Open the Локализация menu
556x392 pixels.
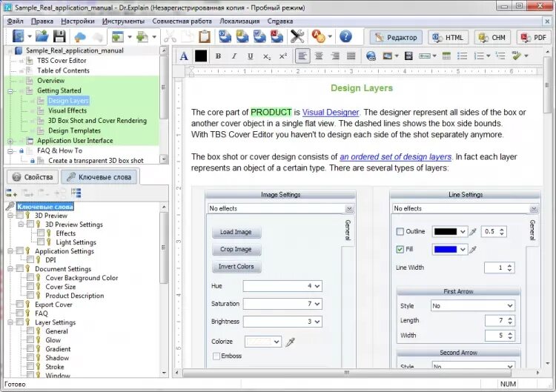point(239,21)
